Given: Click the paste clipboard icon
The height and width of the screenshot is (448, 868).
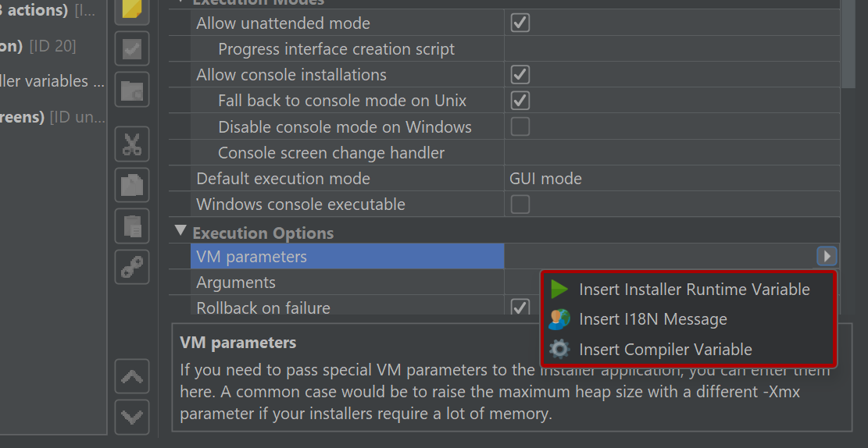Looking at the screenshot, I should 132,226.
